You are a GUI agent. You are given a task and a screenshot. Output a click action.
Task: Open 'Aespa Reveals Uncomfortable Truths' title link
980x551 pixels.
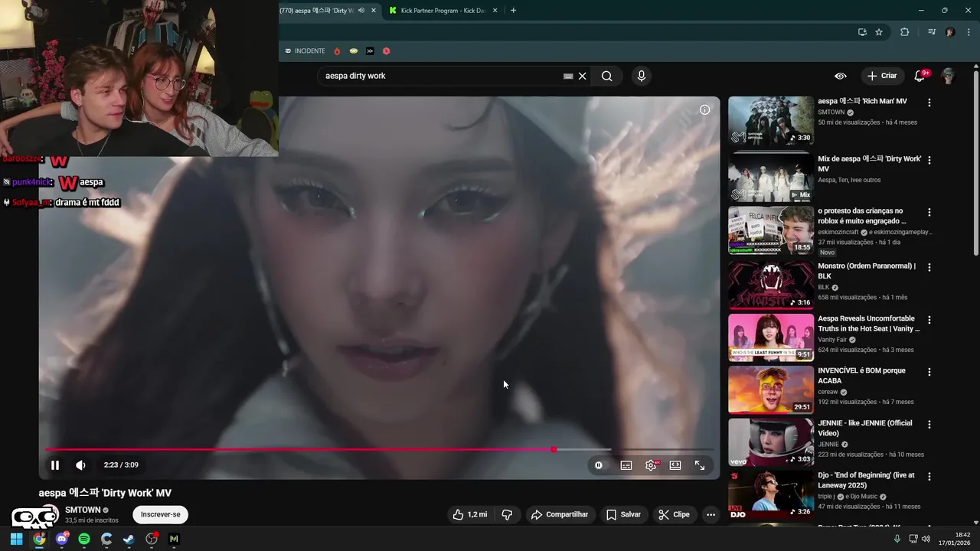[869, 324]
